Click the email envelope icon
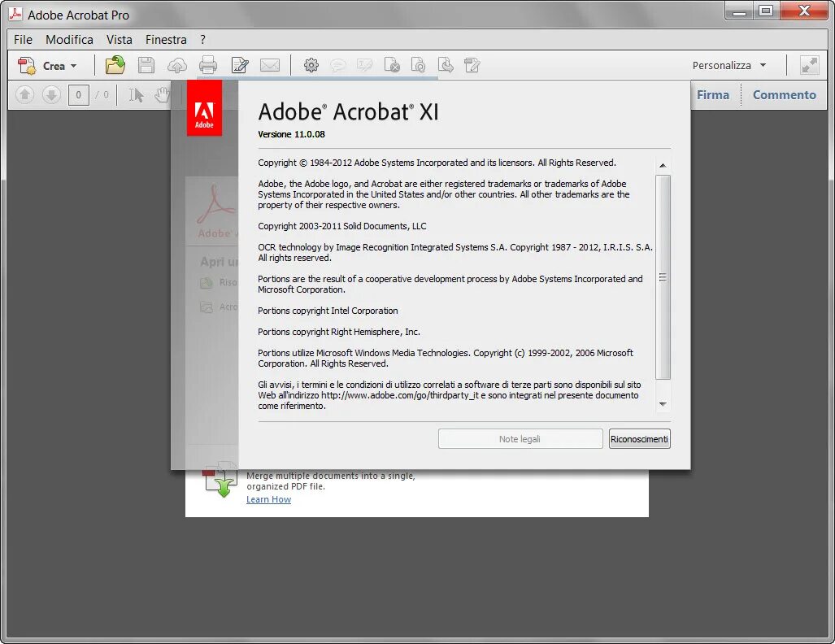The height and width of the screenshot is (644, 835). pos(269,66)
